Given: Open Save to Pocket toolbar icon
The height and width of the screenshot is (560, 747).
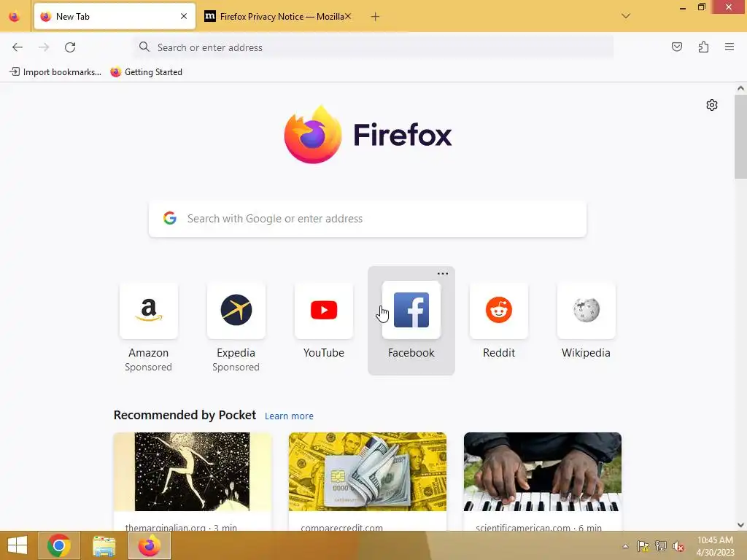Looking at the screenshot, I should tap(676, 47).
